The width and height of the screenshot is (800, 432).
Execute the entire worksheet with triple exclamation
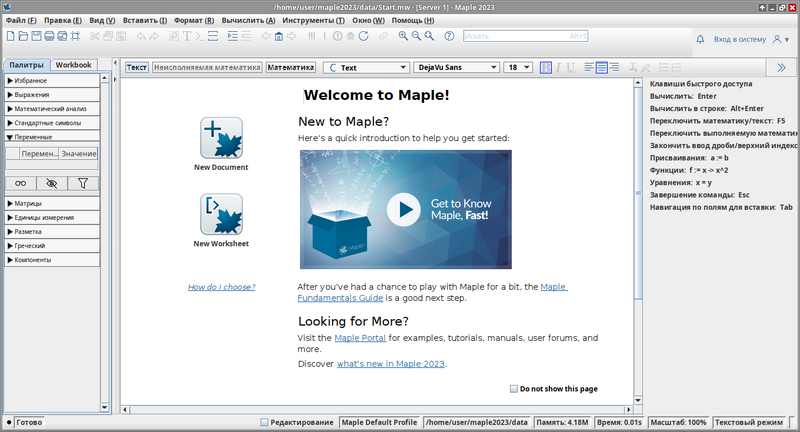pyautogui.click(x=312, y=36)
